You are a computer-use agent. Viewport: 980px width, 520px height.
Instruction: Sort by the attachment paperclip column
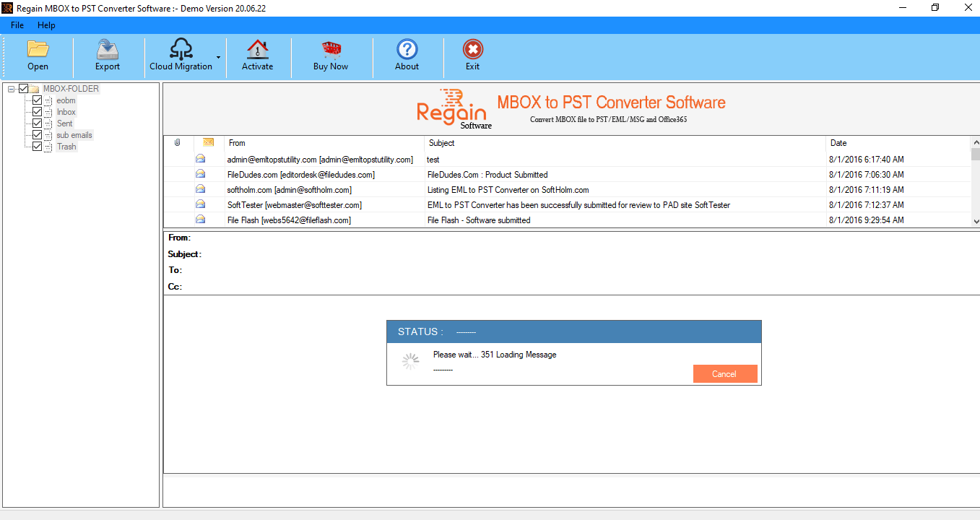click(x=178, y=143)
